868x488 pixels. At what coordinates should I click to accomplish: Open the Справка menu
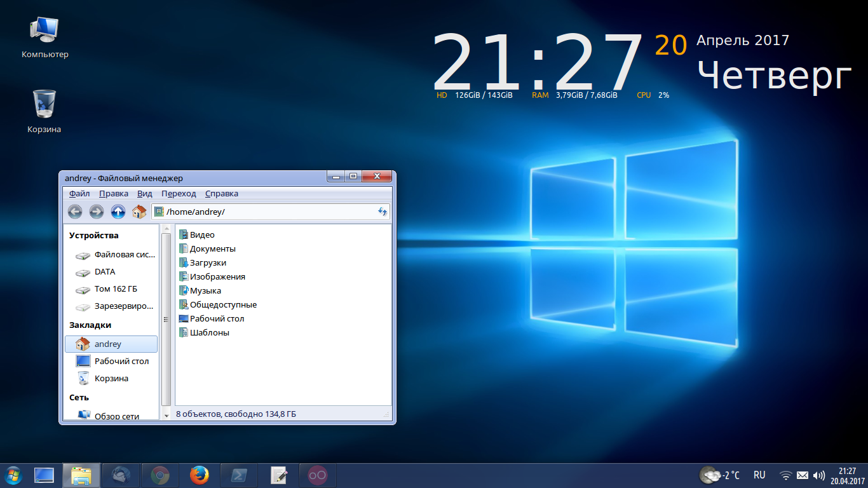pyautogui.click(x=222, y=194)
